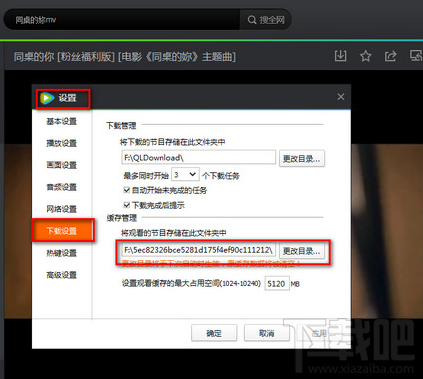Screen dimensions: 423x379
Task: Click the share icon beside the star
Action: pos(390,56)
